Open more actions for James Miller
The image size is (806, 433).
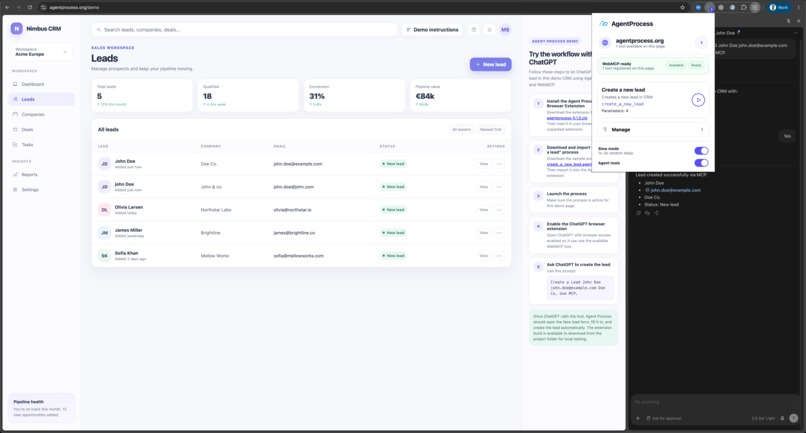pyautogui.click(x=499, y=233)
